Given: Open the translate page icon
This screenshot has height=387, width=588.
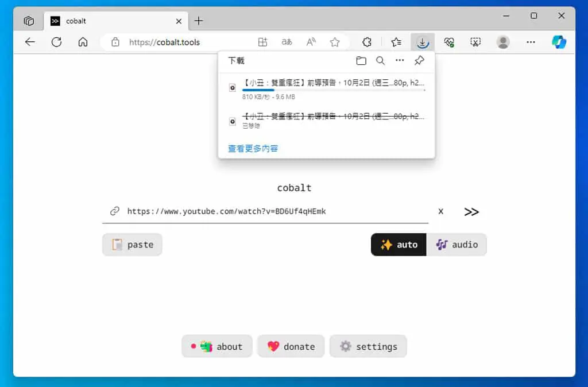Looking at the screenshot, I should [287, 42].
